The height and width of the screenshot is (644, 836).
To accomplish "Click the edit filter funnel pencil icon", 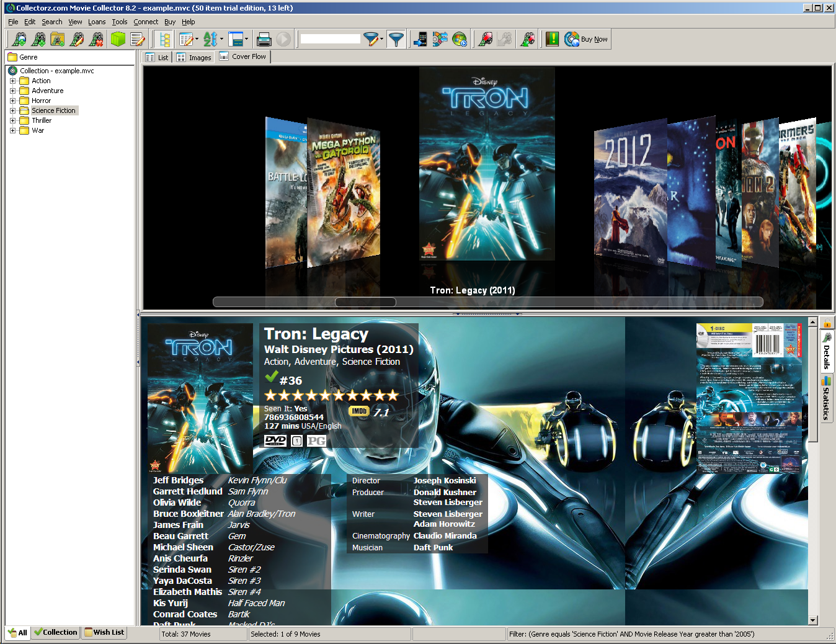I will pyautogui.click(x=370, y=39).
